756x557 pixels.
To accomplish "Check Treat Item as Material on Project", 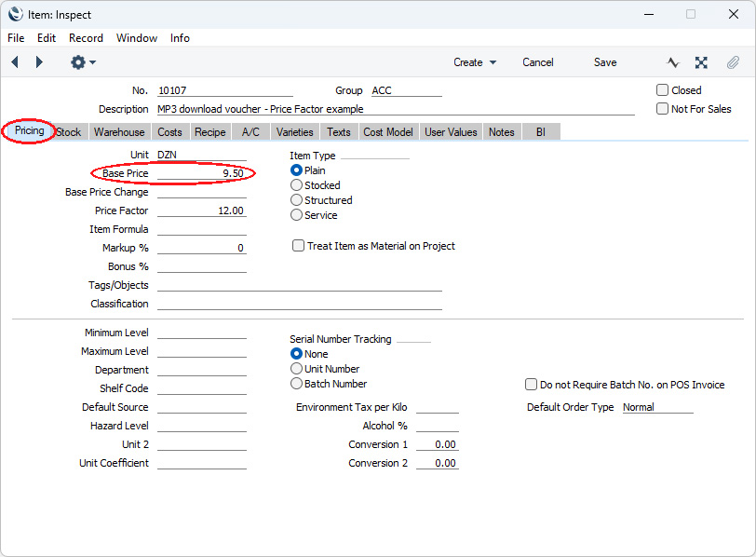I will 299,246.
